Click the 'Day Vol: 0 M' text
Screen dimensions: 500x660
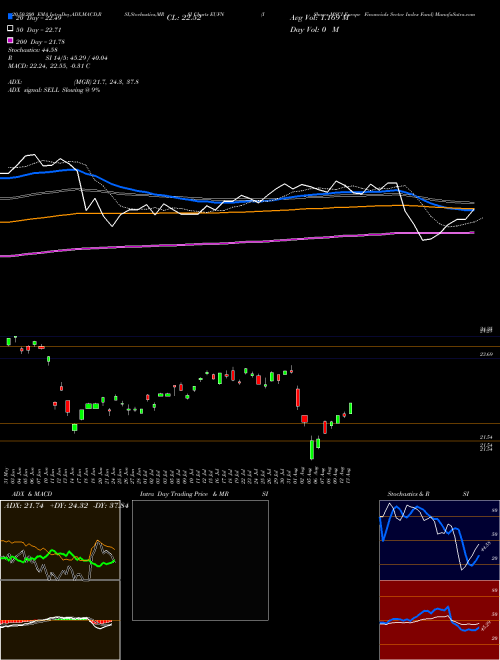coord(314,29)
